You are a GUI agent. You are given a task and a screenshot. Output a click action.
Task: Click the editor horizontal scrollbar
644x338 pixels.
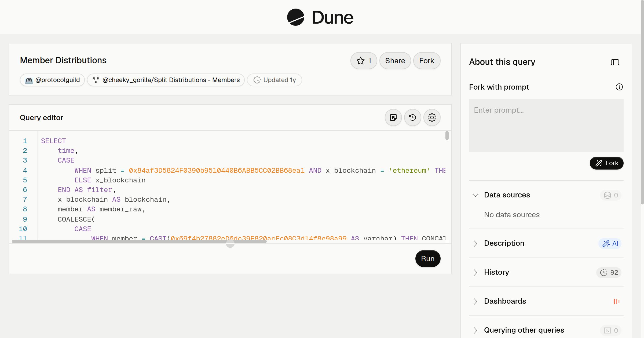click(x=139, y=241)
